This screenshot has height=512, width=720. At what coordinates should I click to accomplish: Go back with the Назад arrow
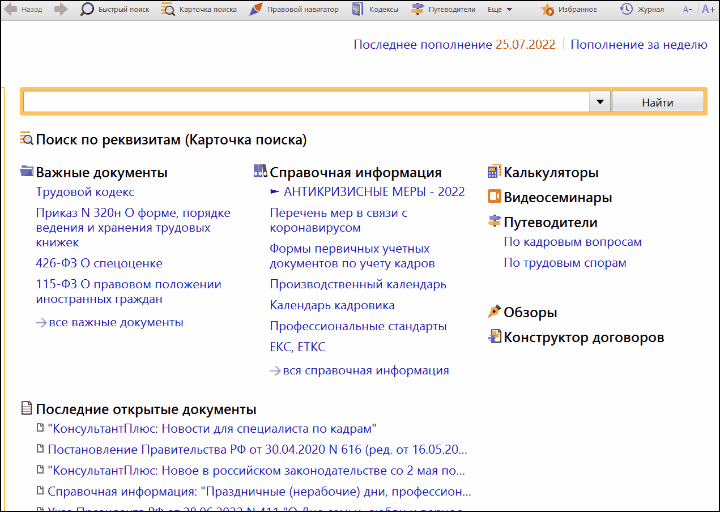pos(11,9)
